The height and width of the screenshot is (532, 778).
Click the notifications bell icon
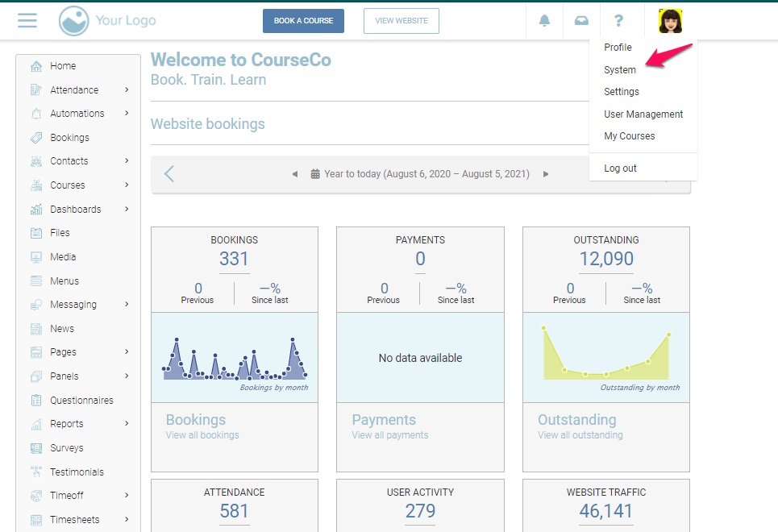(x=545, y=21)
